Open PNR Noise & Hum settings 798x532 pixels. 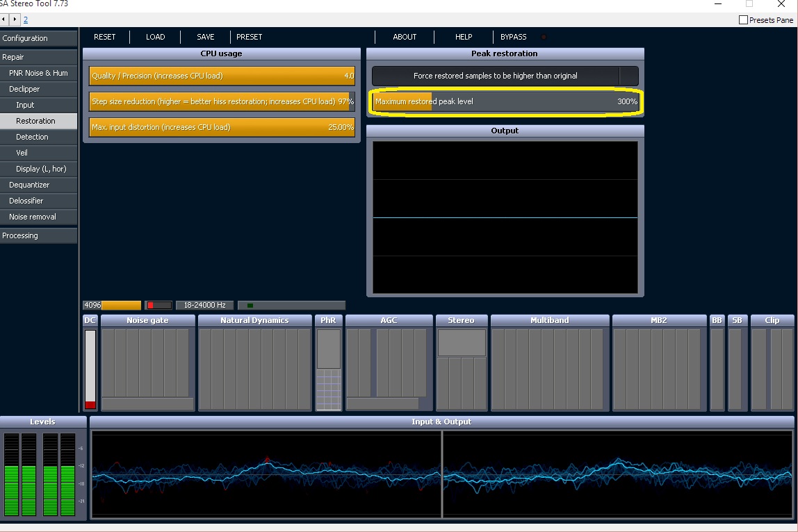(39, 73)
